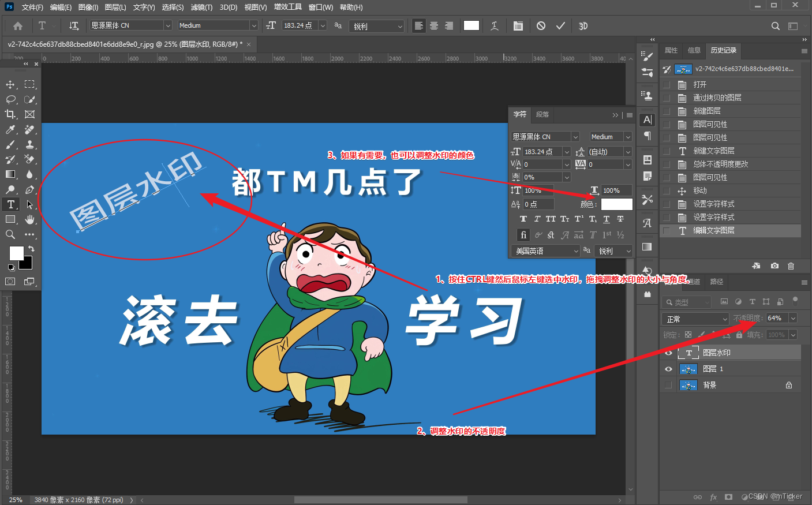Open the 图层(L) menu
This screenshot has height=505, width=812.
(115, 8)
